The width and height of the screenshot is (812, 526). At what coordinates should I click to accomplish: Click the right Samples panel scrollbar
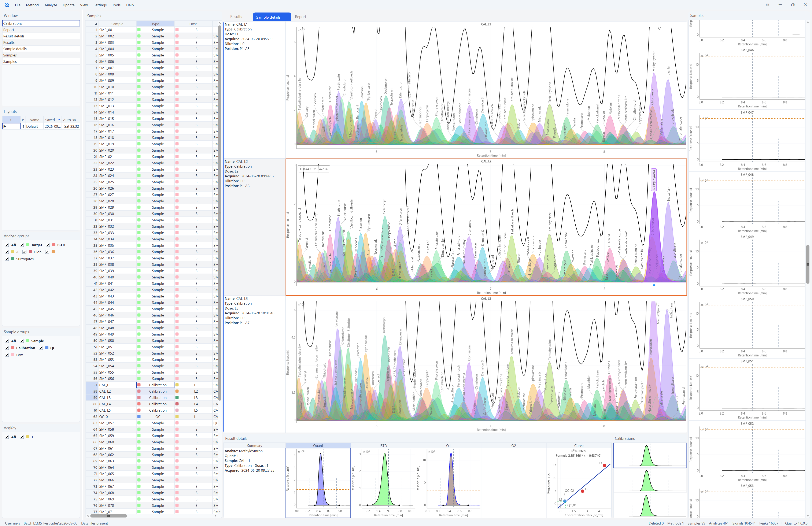point(808,264)
